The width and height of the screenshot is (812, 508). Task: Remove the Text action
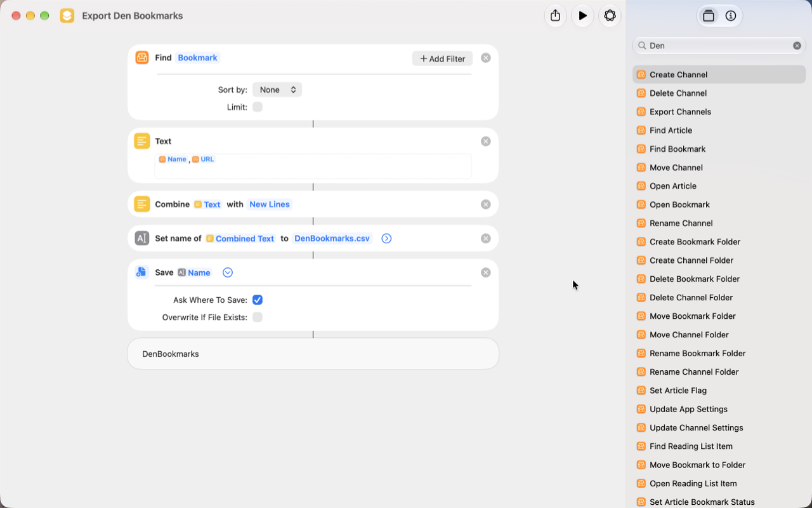(486, 142)
